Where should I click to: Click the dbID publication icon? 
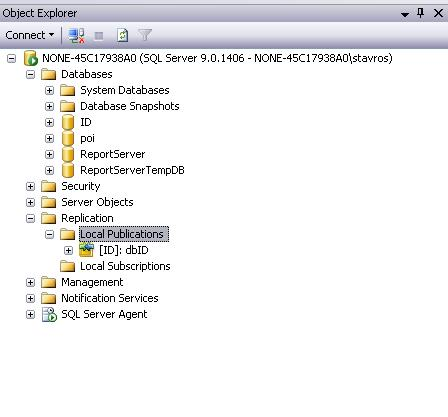pos(86,250)
